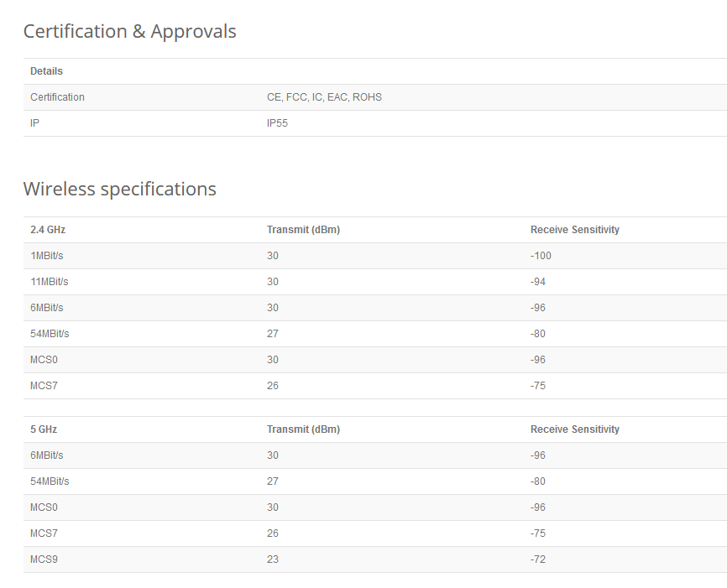The image size is (727, 588).
Task: Click Receive Sensitivity header in 5 GHz table
Action: (574, 429)
